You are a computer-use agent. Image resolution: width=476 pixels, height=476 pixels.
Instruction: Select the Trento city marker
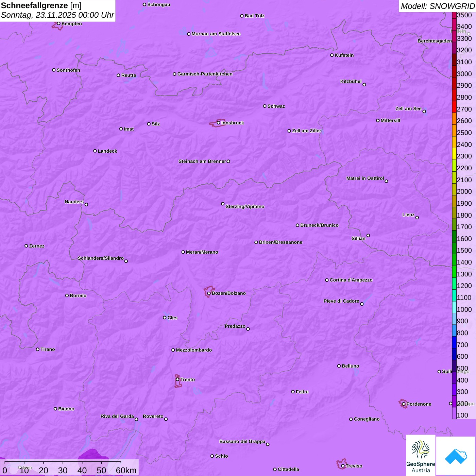[177, 379]
